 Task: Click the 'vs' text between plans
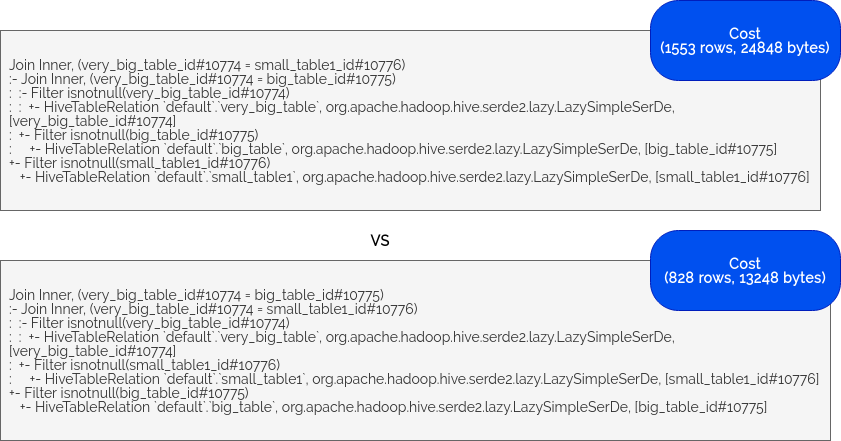380,239
